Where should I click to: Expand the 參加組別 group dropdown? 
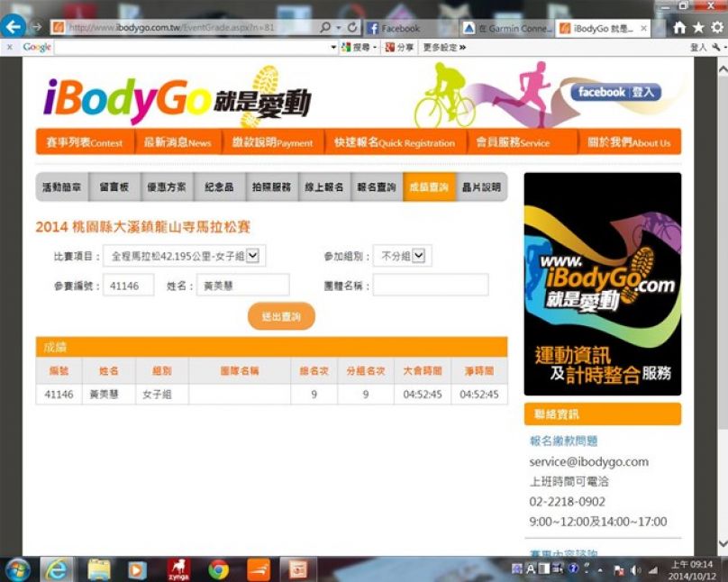click(417, 257)
